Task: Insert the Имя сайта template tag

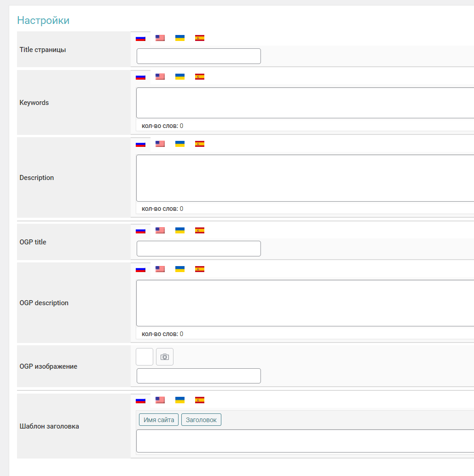Action: point(159,420)
